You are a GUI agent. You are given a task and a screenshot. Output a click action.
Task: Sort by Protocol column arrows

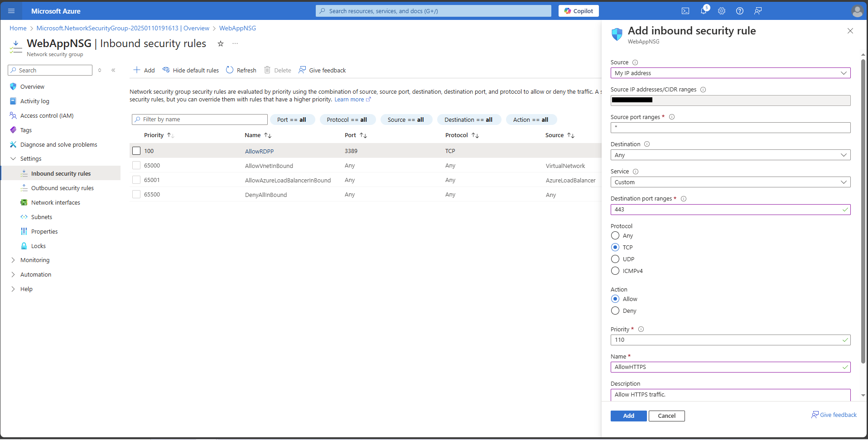[475, 135]
